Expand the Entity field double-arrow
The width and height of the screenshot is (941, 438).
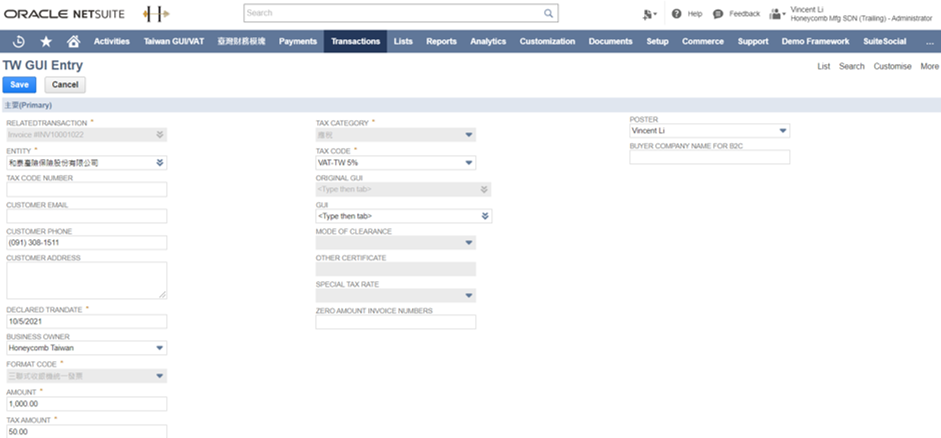tap(160, 163)
